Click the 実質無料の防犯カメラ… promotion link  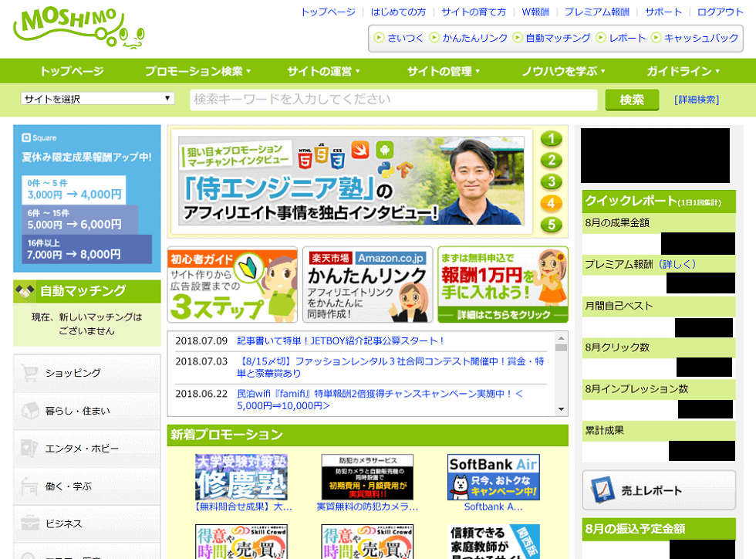(367, 506)
